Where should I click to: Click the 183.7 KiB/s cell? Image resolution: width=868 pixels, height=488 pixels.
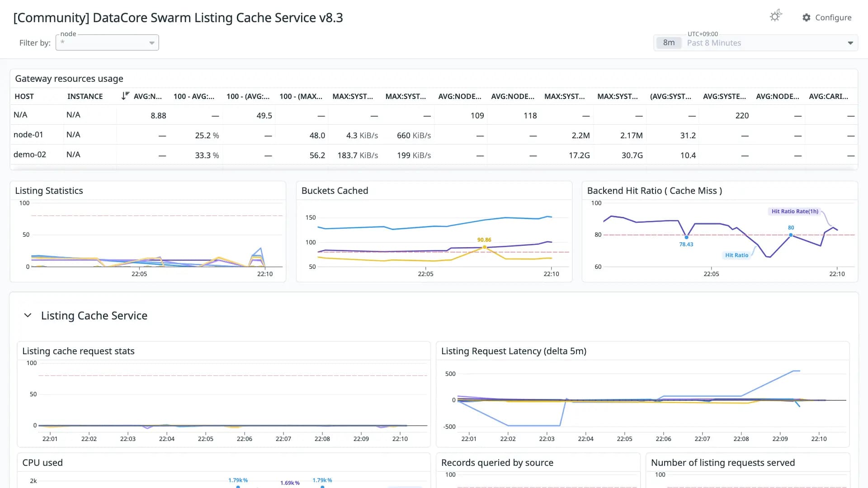(358, 155)
